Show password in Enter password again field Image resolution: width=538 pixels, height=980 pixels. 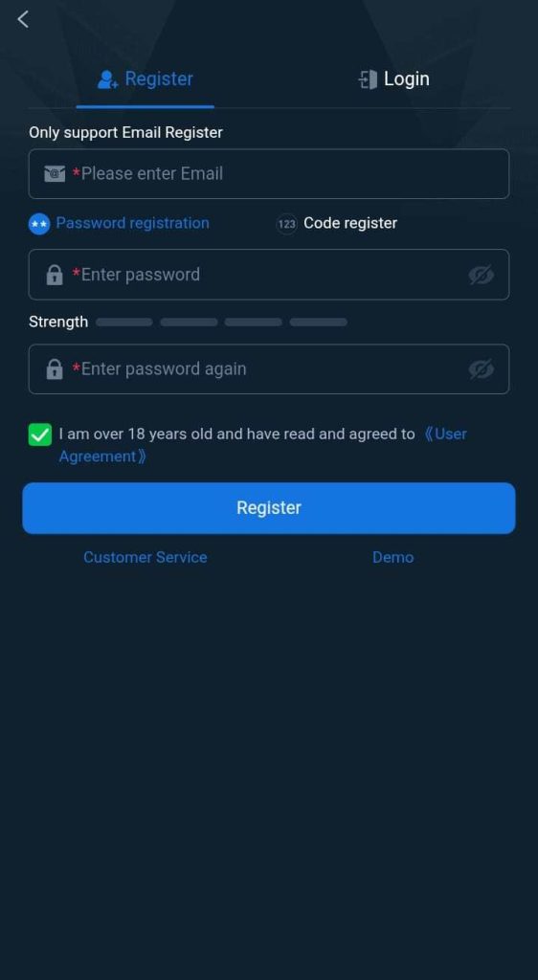(482, 368)
